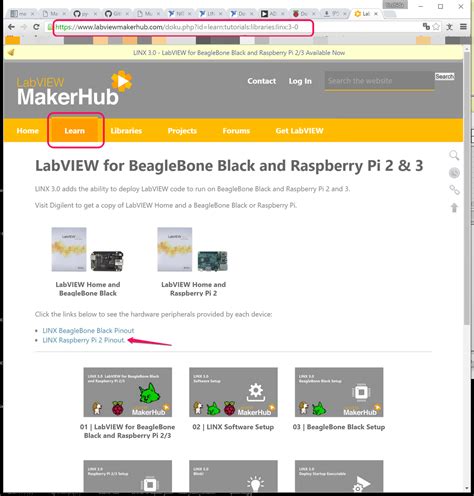
Task: Open the BeagleBone Black Setup thumbnail
Action: tap(339, 392)
